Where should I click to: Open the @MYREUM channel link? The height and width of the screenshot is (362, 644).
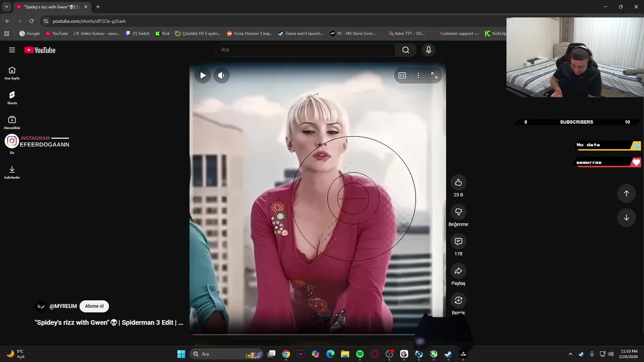[63, 306]
